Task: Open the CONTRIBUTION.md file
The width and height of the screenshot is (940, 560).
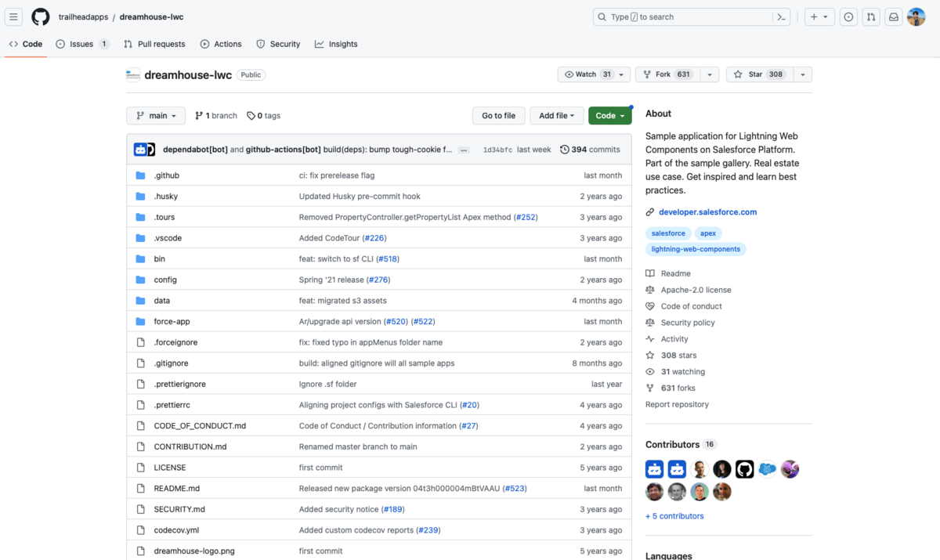Action: tap(190, 446)
